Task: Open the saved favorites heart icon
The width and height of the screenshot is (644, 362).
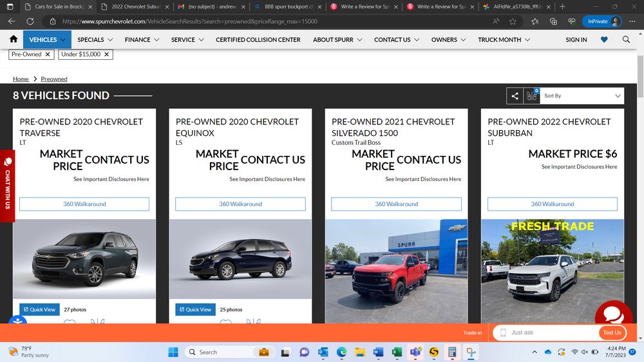Action: (x=604, y=39)
